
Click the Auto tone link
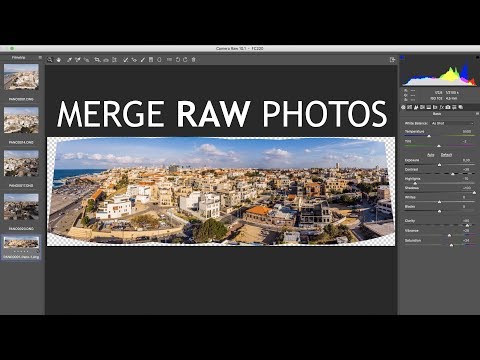click(x=431, y=155)
